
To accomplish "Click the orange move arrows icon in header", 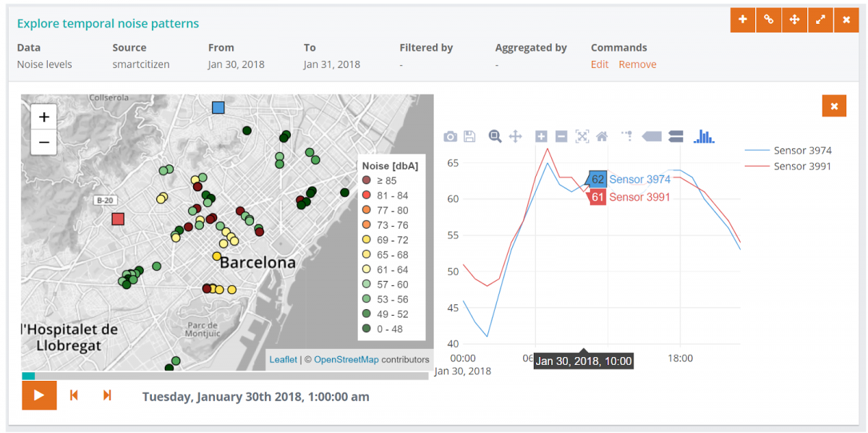I will (x=794, y=20).
